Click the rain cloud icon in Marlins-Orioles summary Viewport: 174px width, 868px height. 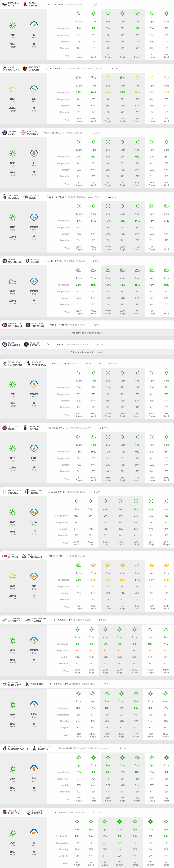[13, 90]
